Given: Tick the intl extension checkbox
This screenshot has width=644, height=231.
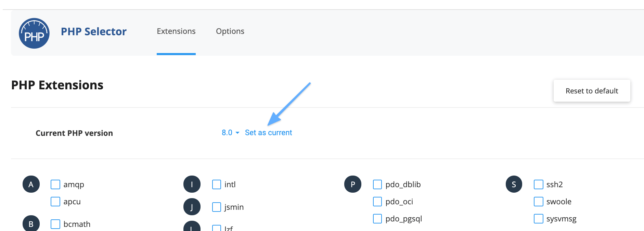Looking at the screenshot, I should point(217,184).
